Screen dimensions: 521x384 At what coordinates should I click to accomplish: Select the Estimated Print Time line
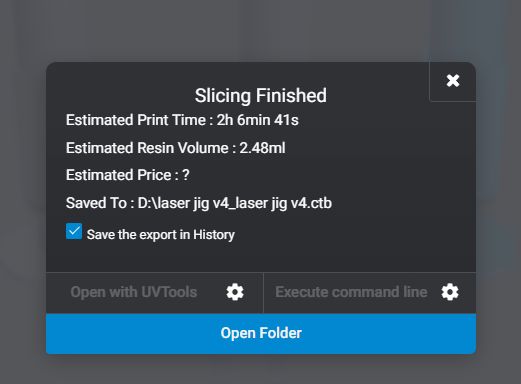(182, 120)
